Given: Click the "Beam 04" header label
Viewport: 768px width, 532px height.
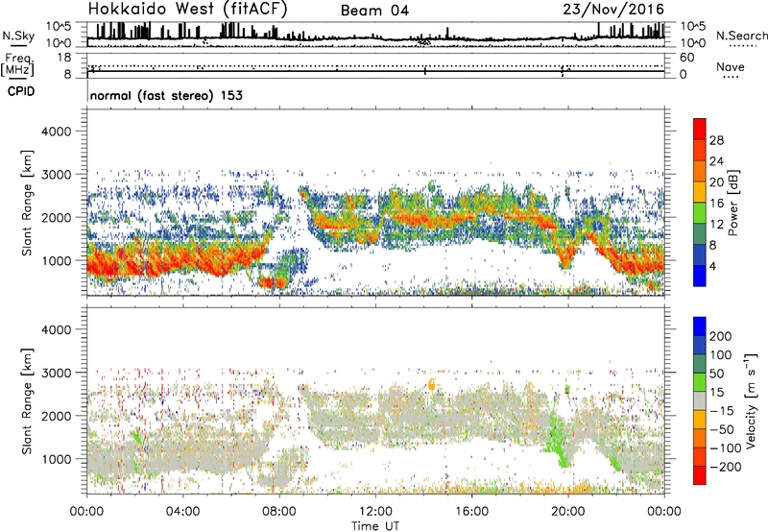Looking at the screenshot, I should click(x=374, y=11).
